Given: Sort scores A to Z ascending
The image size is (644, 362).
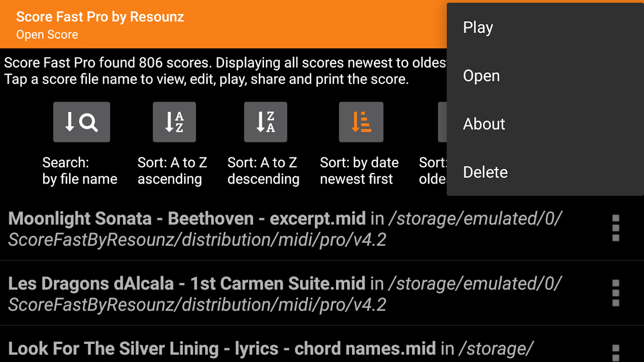Looking at the screenshot, I should pos(174,122).
